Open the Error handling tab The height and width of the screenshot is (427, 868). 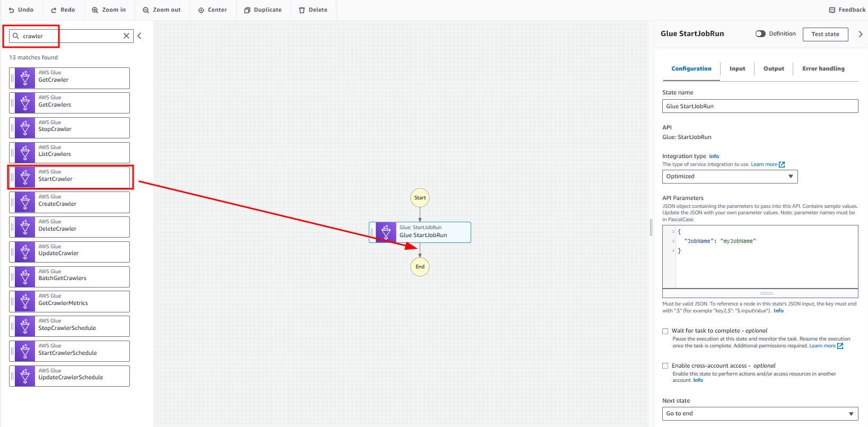tap(823, 69)
